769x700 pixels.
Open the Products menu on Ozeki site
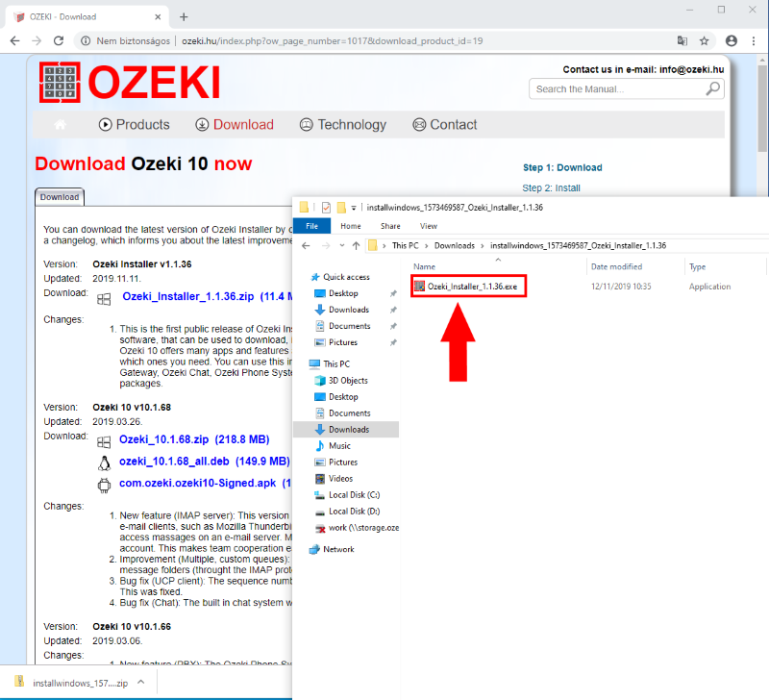click(x=134, y=125)
